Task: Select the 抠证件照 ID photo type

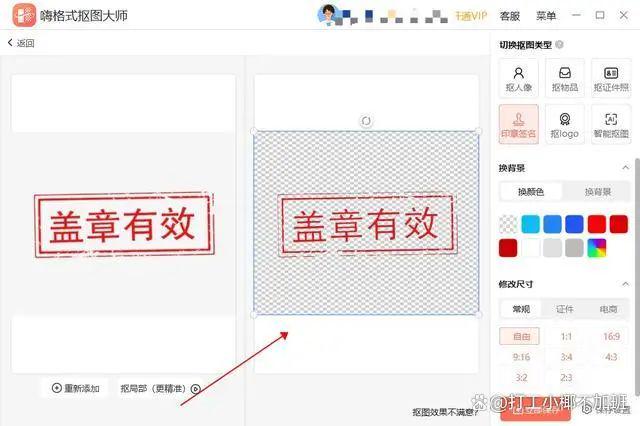Action: tap(611, 78)
